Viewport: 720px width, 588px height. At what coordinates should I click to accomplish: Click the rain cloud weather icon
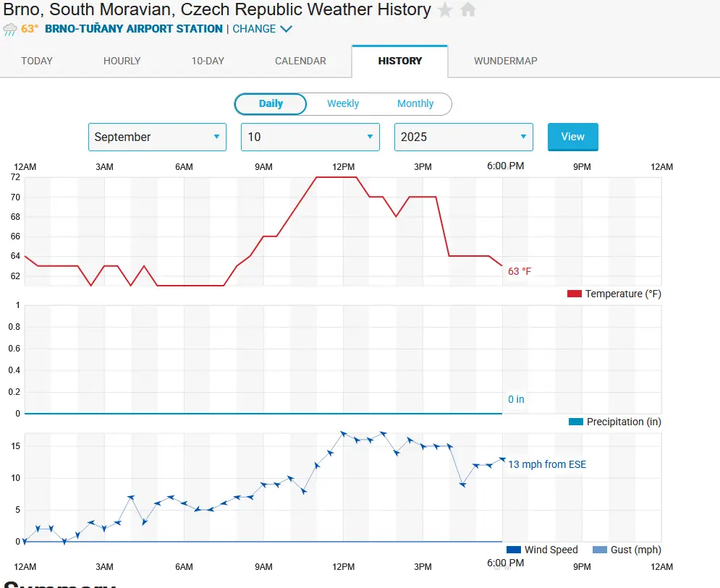(x=10, y=30)
